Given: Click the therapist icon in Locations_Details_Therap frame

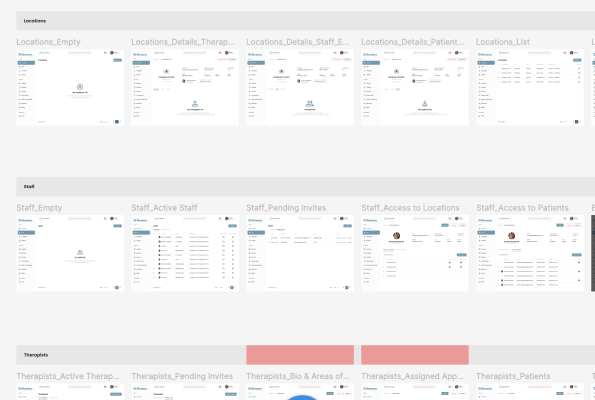Looking at the screenshot, I should [195, 104].
